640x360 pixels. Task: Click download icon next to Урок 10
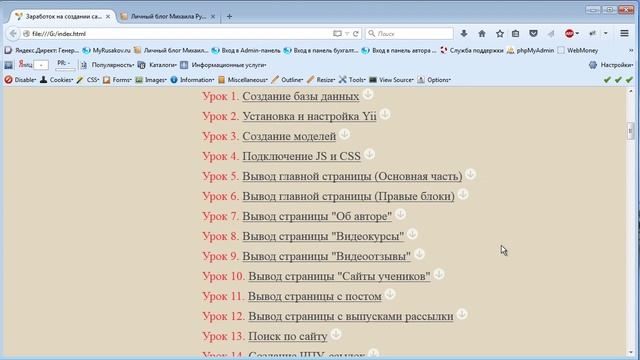coord(439,274)
